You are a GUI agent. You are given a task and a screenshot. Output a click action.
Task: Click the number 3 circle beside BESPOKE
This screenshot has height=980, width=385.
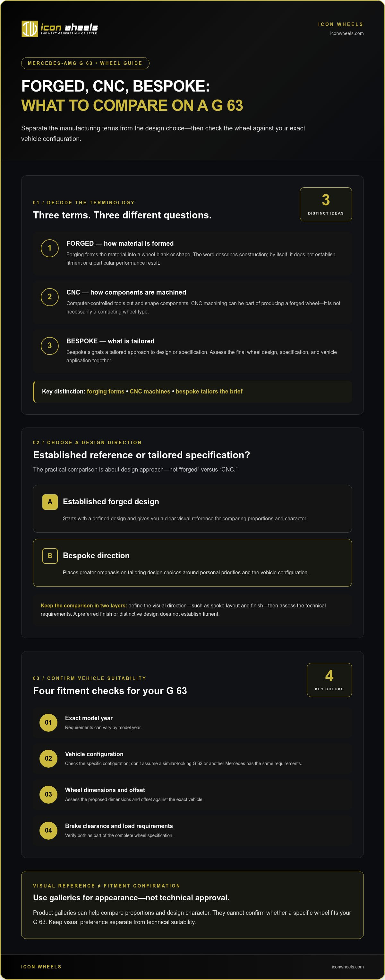[49, 345]
